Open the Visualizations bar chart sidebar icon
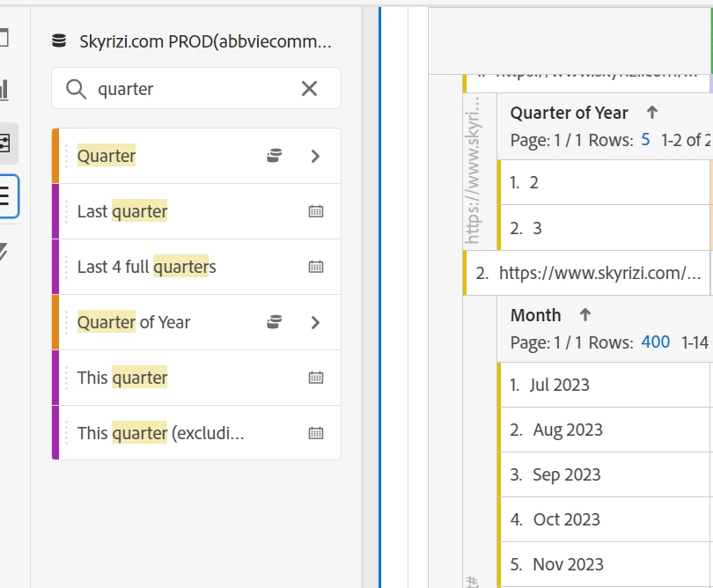Screen dimensions: 713x588 point(4,89)
